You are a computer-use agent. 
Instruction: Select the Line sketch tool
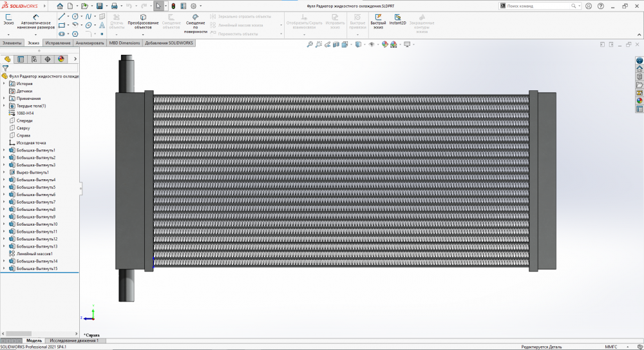61,16
